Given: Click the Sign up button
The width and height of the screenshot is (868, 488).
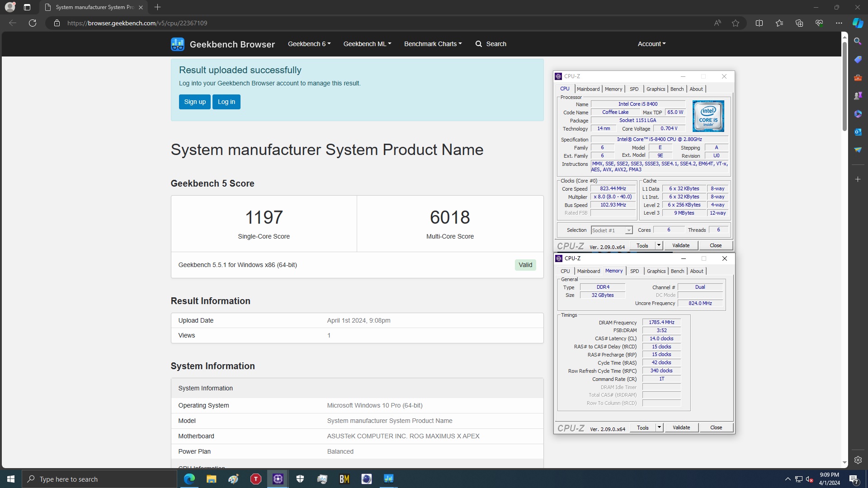Looking at the screenshot, I should pyautogui.click(x=195, y=102).
